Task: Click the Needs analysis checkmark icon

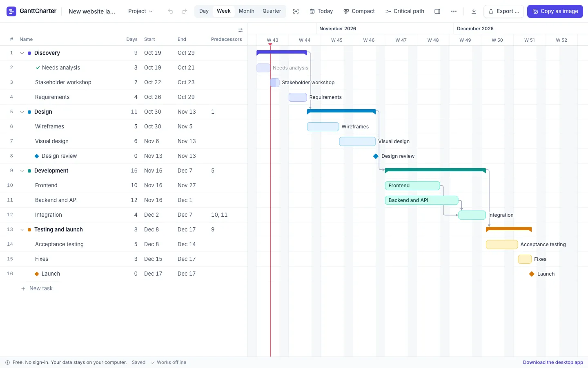Action: click(38, 68)
